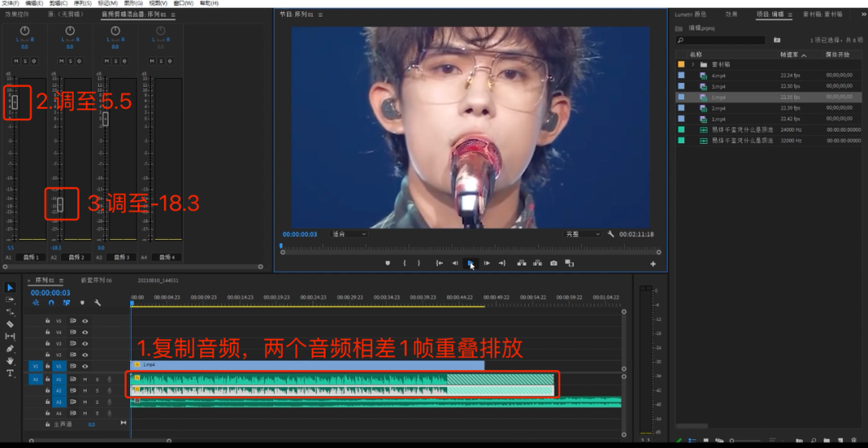Viewport: 868px width, 448px height.
Task: Select the Slip tool
Action: (x=10, y=336)
